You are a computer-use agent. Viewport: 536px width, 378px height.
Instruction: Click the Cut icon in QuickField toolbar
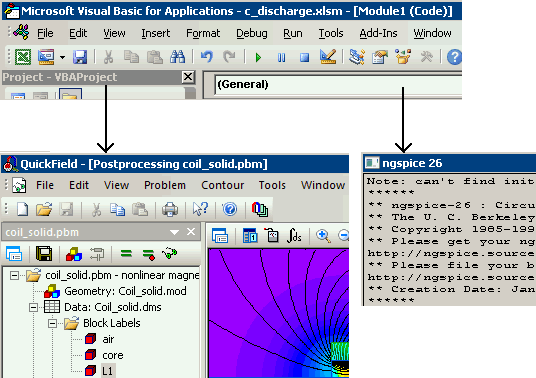click(96, 209)
